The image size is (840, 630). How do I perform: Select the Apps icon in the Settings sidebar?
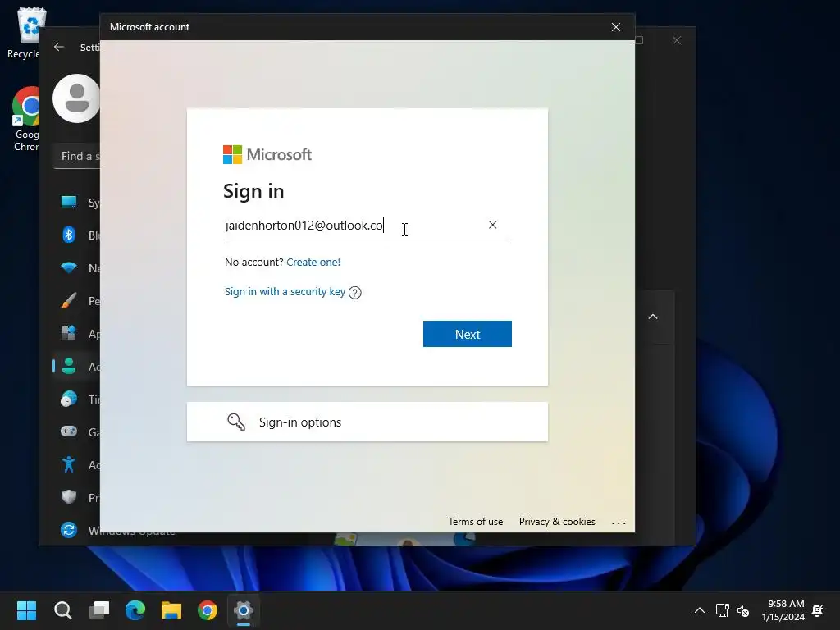[x=69, y=333]
